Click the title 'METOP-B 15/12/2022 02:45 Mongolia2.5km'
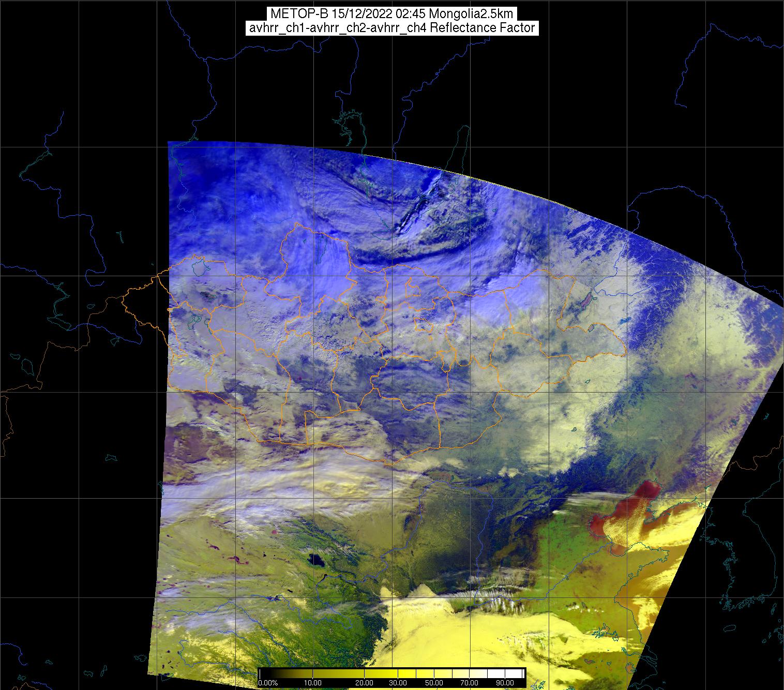 pos(392,14)
